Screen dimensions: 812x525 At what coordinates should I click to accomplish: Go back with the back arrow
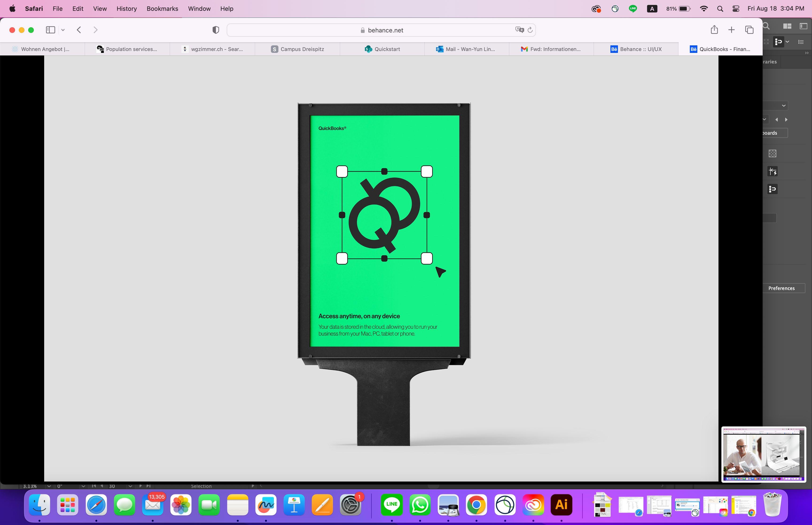coord(79,30)
